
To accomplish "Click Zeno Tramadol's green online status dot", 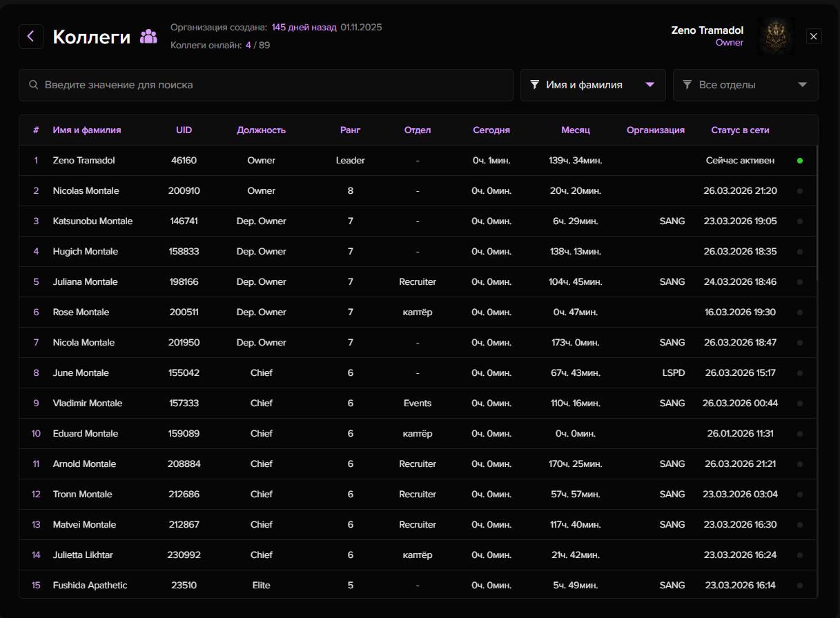I will click(799, 161).
